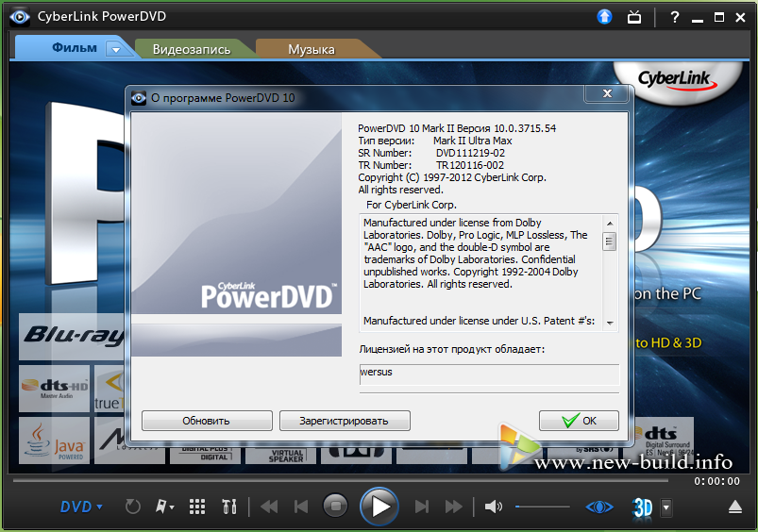Toggle 3D playback mode
The image size is (758, 532).
[643, 507]
